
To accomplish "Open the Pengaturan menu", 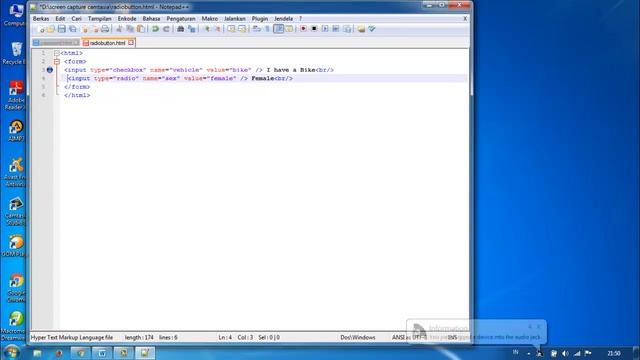I will (181, 19).
